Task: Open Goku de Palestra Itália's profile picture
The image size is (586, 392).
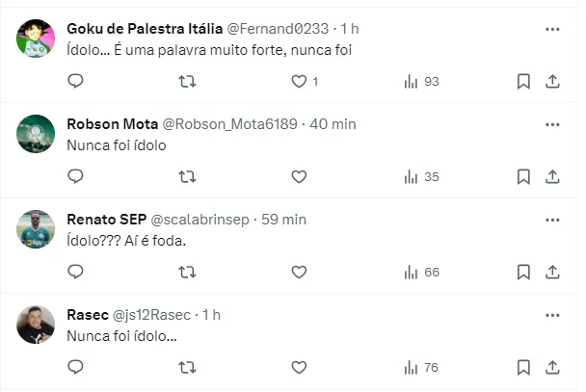Action: pos(36,39)
